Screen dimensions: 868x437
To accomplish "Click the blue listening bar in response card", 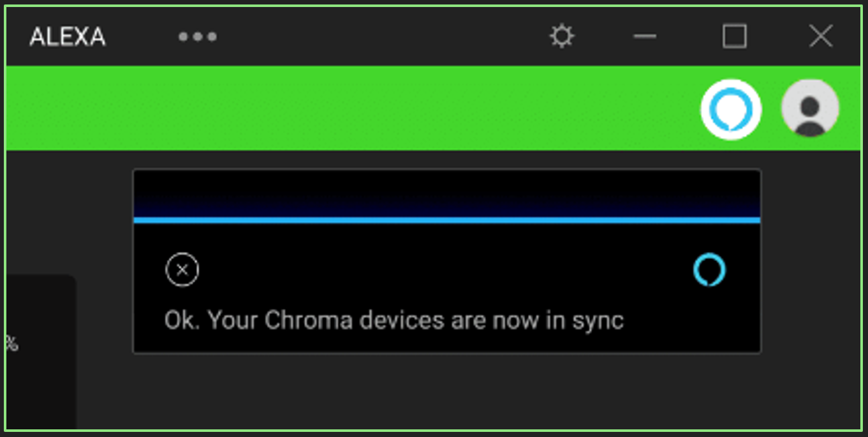I will click(x=446, y=220).
